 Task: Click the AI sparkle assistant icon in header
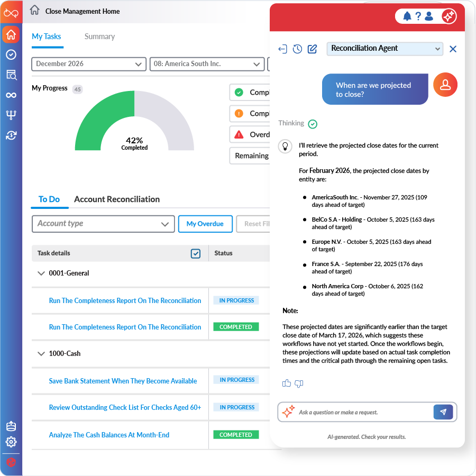[x=448, y=16]
